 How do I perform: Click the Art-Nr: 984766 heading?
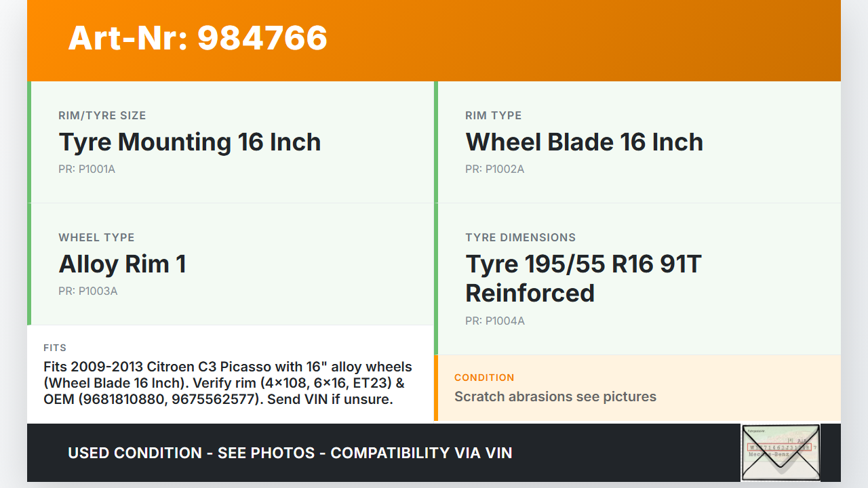click(197, 38)
